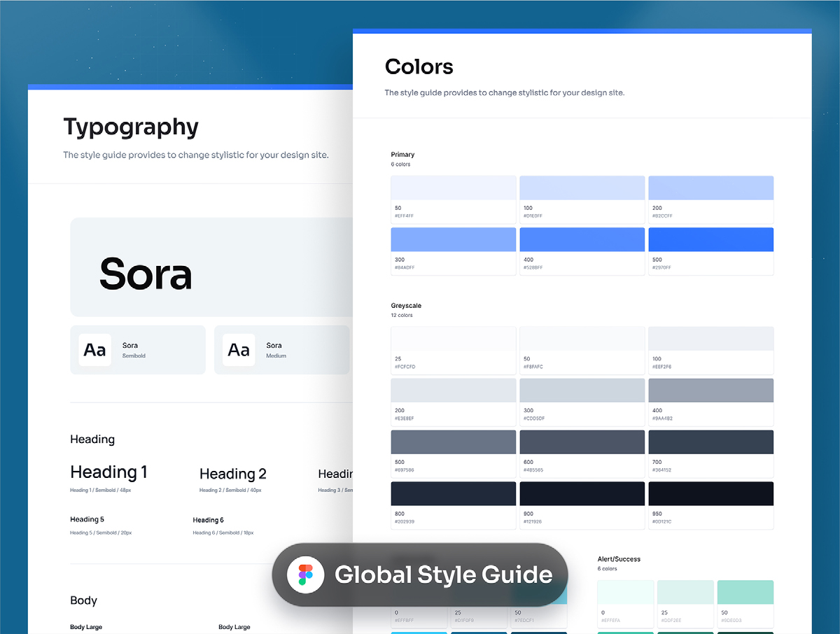The image size is (840, 634).
Task: Select the Greyscale 950 swatch #0D121C
Action: [x=711, y=505]
